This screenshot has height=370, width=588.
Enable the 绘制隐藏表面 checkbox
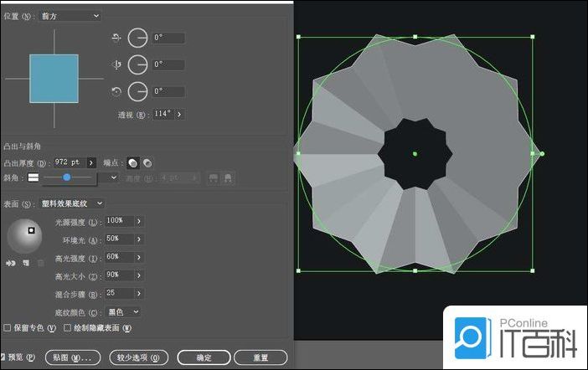click(67, 328)
